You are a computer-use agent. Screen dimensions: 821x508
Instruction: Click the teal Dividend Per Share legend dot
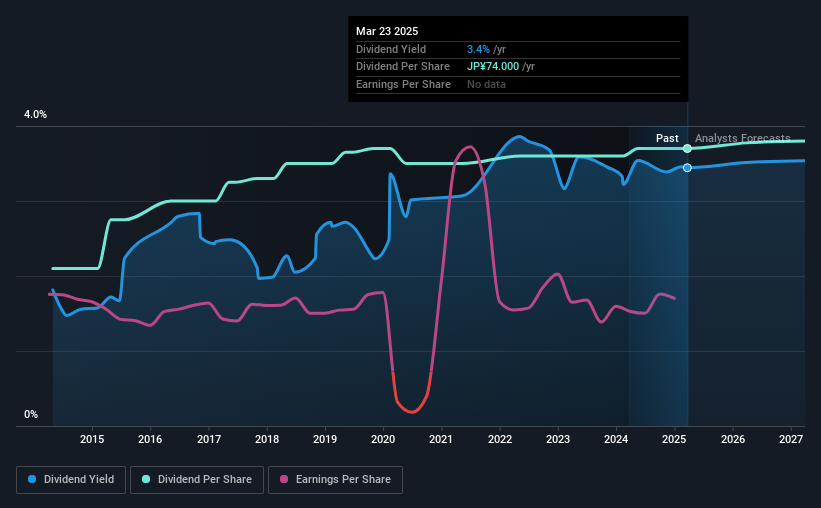(146, 479)
